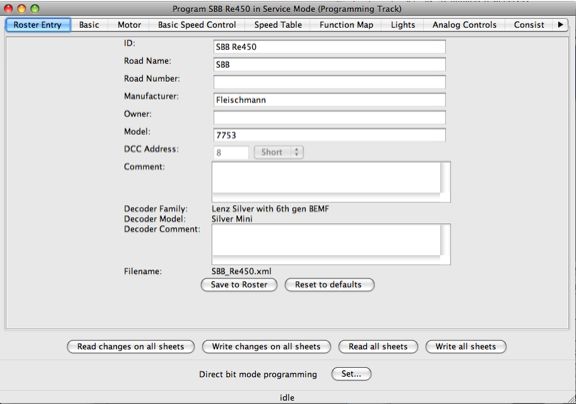Switch to the Lights tab
The image size is (576, 404).
click(x=403, y=25)
